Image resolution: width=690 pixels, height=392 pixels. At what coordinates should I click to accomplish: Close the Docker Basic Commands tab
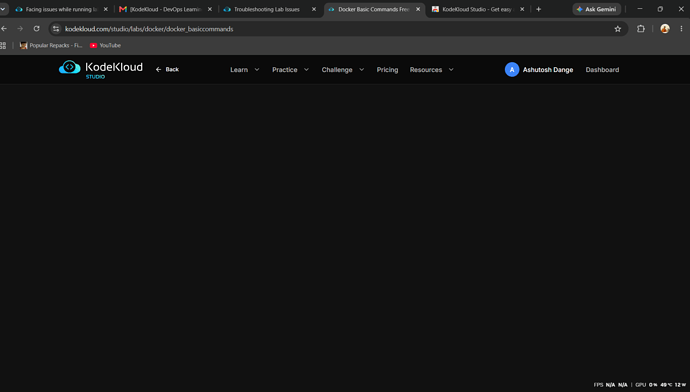click(x=418, y=9)
